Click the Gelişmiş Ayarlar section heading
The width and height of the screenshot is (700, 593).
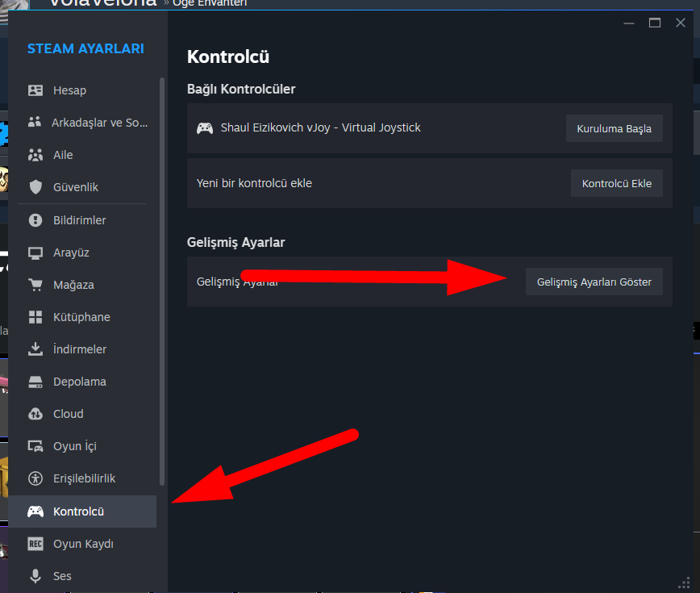[235, 243]
